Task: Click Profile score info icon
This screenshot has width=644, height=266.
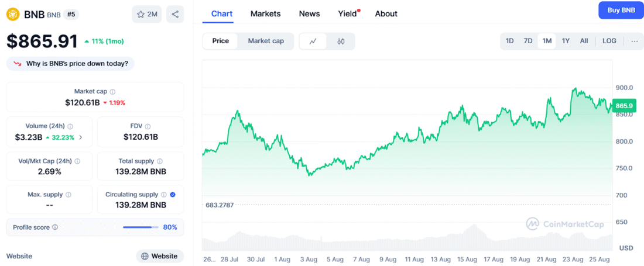Action: (x=55, y=227)
